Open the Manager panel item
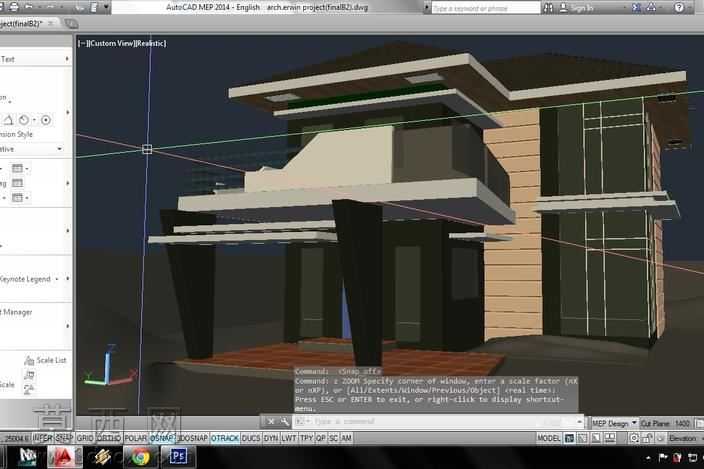 click(16, 312)
